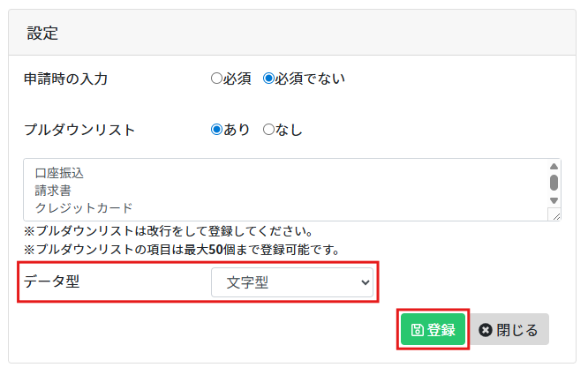
Task: Click the プルダウンリスト label
Action: tap(79, 130)
